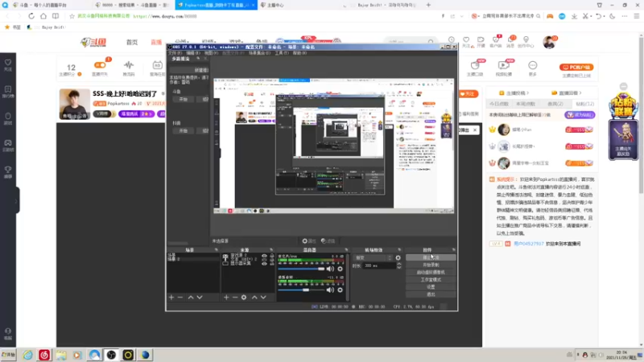Move the selected source up in the list
644x362 pixels.
coord(254,297)
